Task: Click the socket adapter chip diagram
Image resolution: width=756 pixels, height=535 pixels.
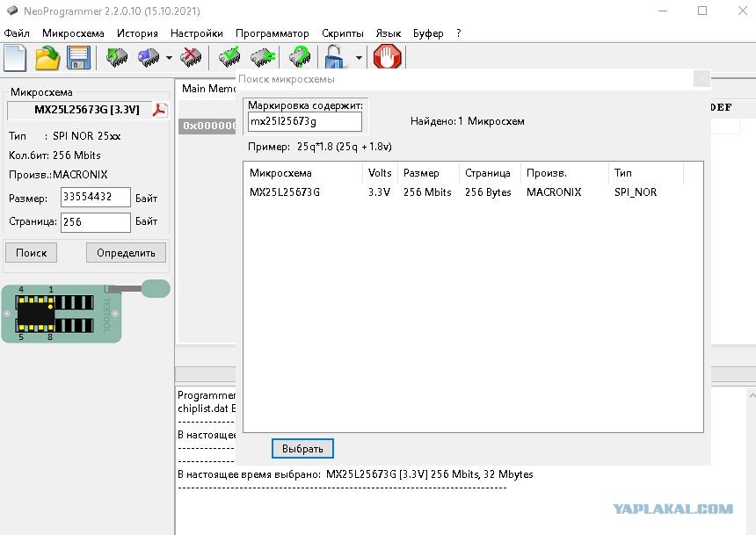Action: pos(85,311)
